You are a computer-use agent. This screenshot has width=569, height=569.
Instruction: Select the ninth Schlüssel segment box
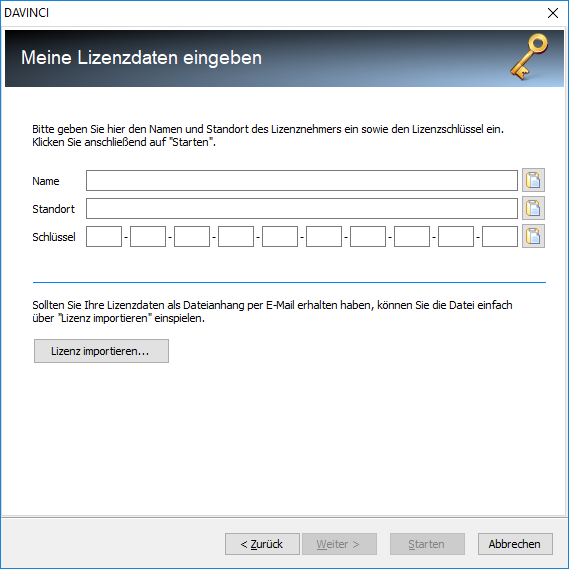(456, 237)
